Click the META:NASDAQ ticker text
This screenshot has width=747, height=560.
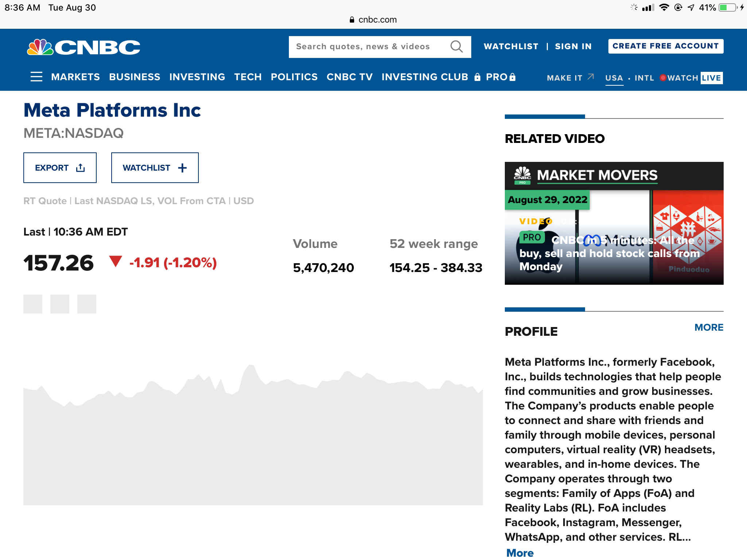73,133
